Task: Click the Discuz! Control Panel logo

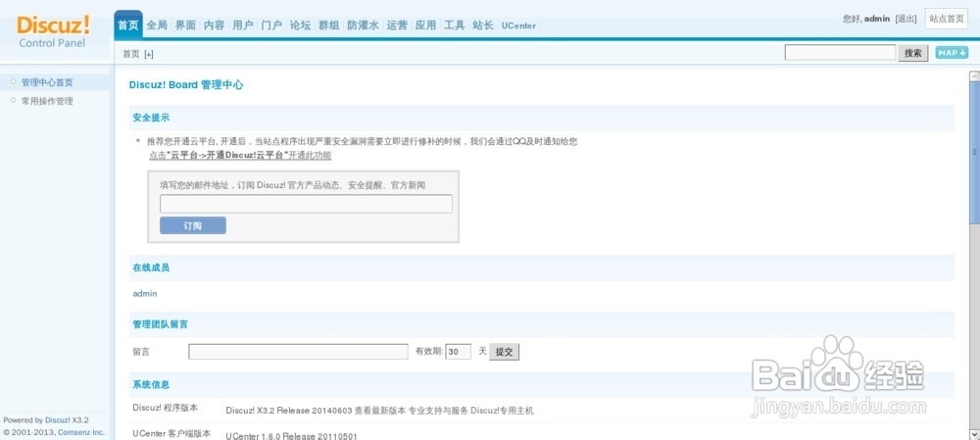Action: (x=53, y=31)
